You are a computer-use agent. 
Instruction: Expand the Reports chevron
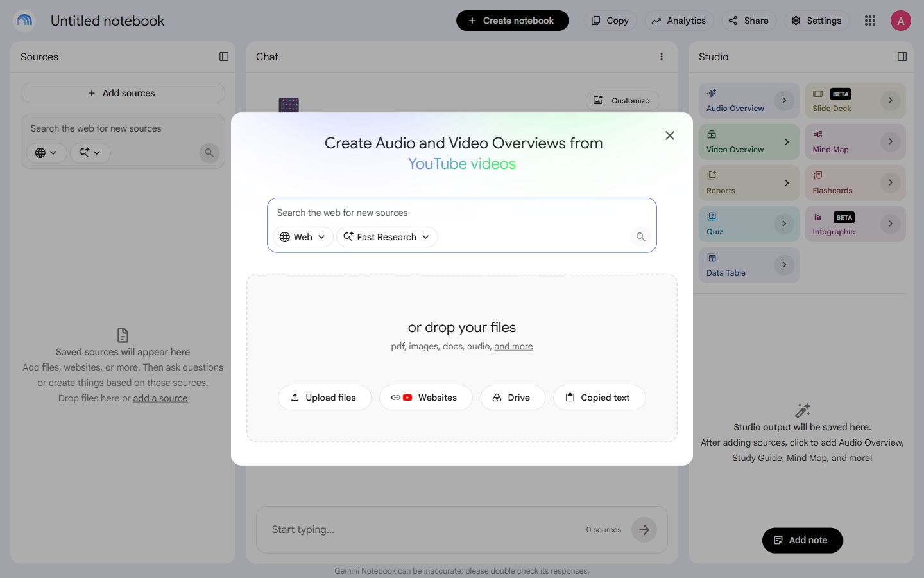[x=787, y=182]
